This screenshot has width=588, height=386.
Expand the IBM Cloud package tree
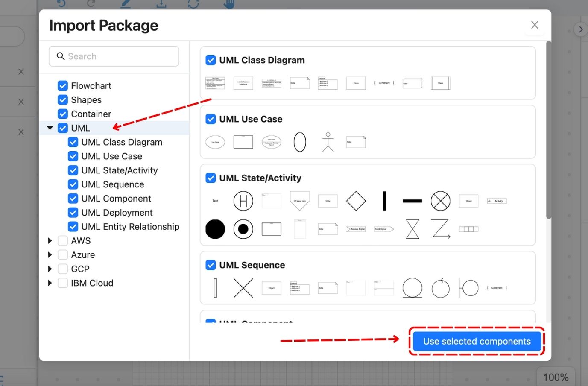[x=50, y=283]
